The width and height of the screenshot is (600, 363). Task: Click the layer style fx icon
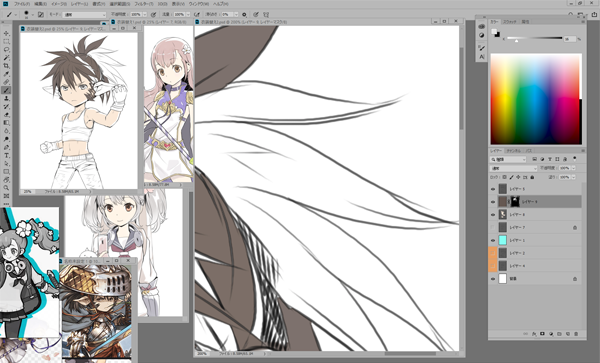pos(534,334)
